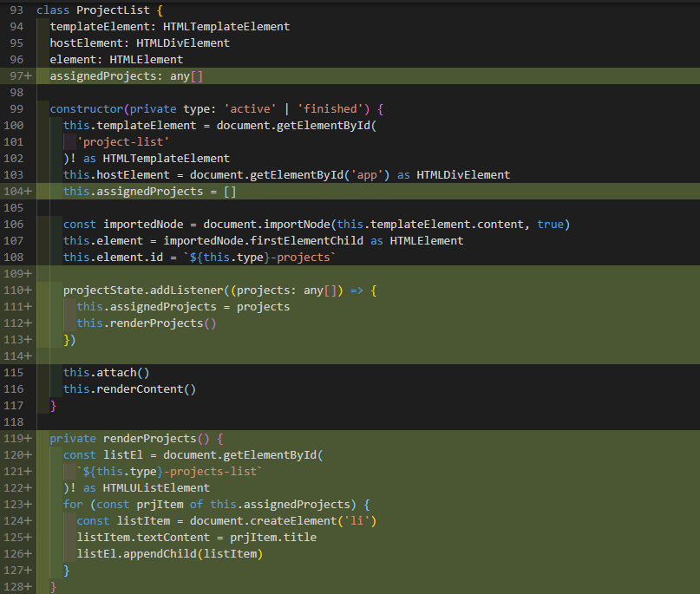Click ')! as HTMLUListElement' on line 122

(136, 489)
